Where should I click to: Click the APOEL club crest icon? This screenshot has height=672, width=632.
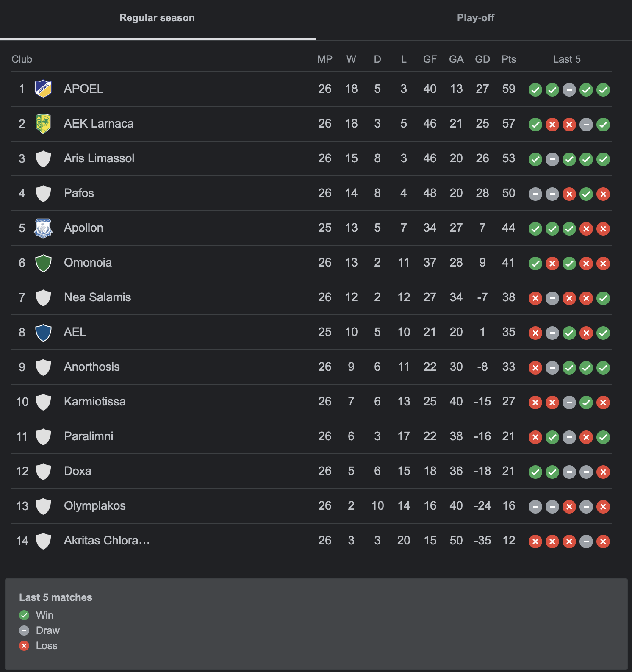[x=43, y=89]
